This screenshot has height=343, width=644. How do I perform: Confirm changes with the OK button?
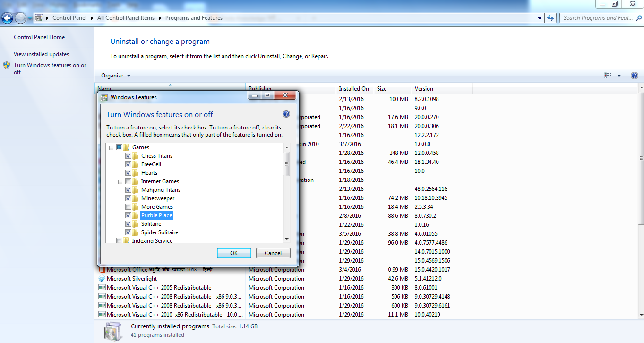(234, 253)
